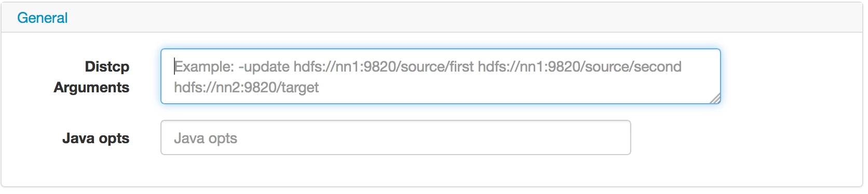The height and width of the screenshot is (194, 868).
Task: Click the textarea resize grip corner
Action: (x=715, y=99)
